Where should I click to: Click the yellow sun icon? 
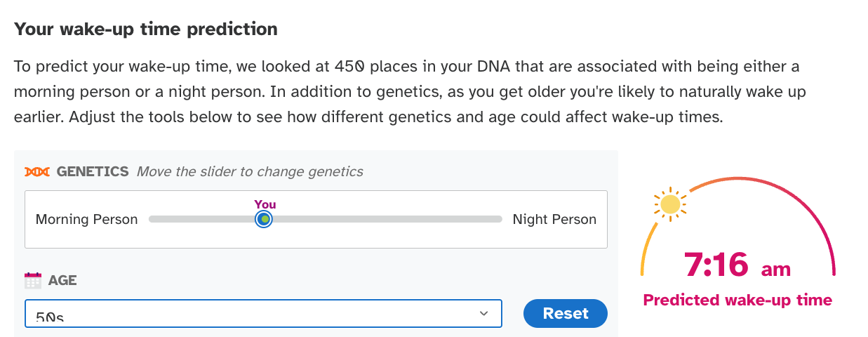(x=670, y=204)
